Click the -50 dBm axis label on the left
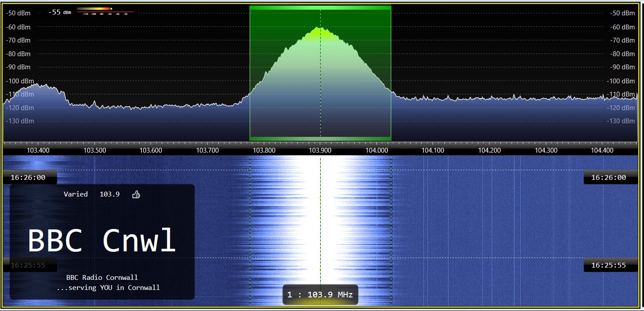The height and width of the screenshot is (311, 644). (x=18, y=13)
